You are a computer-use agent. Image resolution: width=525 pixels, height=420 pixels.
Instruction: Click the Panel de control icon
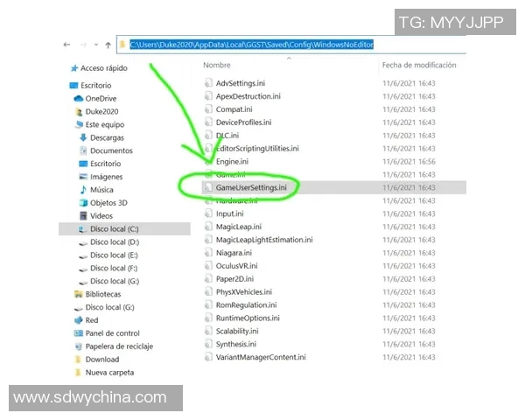(77, 333)
